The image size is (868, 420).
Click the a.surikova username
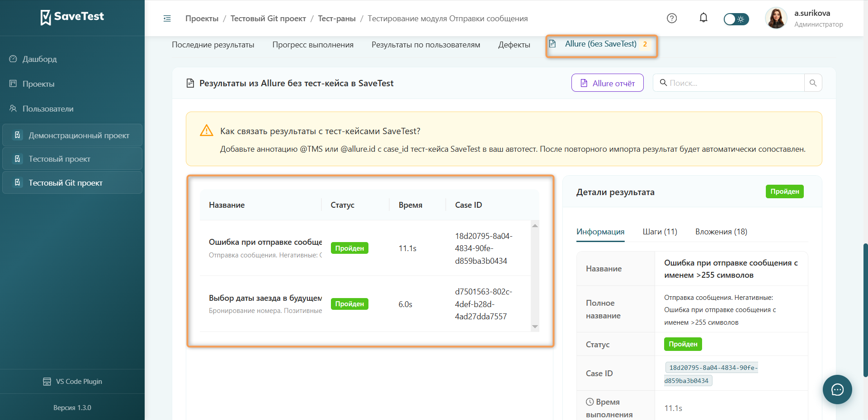[x=812, y=13]
